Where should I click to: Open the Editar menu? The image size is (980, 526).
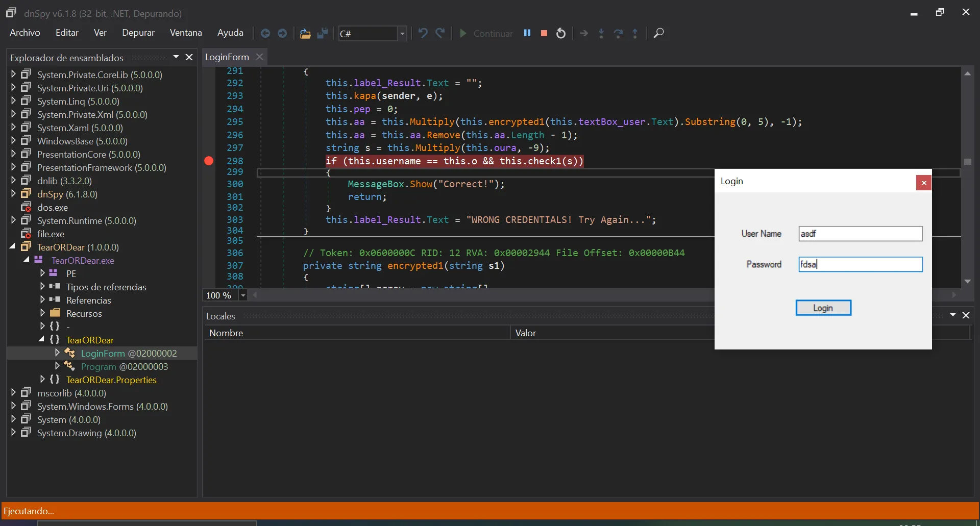(x=67, y=33)
